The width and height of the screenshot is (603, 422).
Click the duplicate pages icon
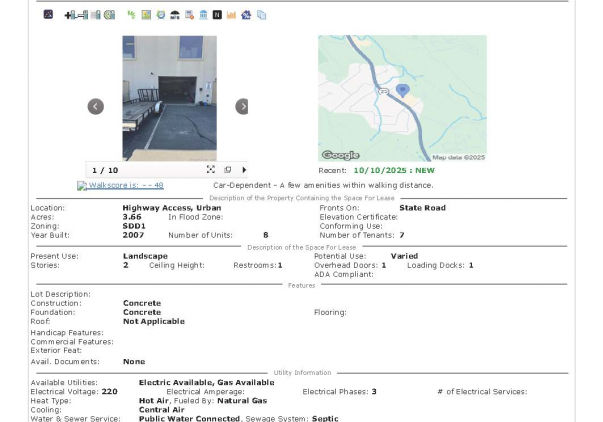261,14
